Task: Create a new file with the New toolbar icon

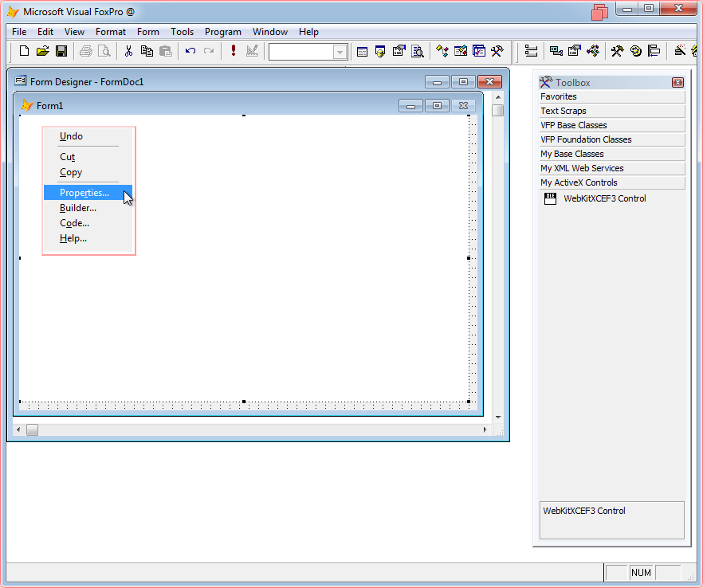Action: [x=24, y=51]
